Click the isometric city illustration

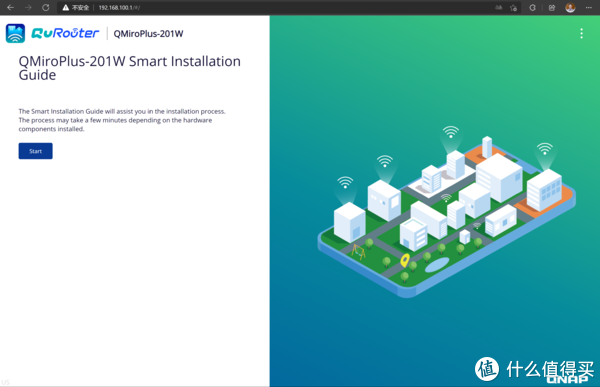(446, 212)
